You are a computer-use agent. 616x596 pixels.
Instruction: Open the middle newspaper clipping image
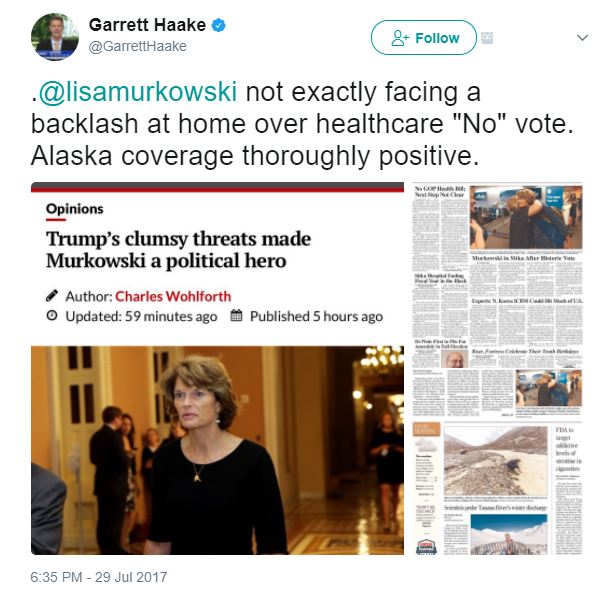pyautogui.click(x=497, y=393)
